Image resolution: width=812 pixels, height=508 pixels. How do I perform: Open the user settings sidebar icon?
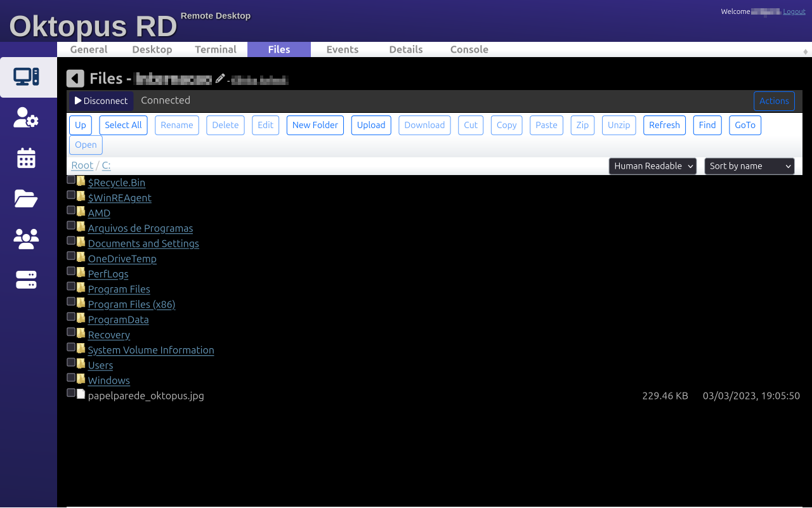pos(27,117)
